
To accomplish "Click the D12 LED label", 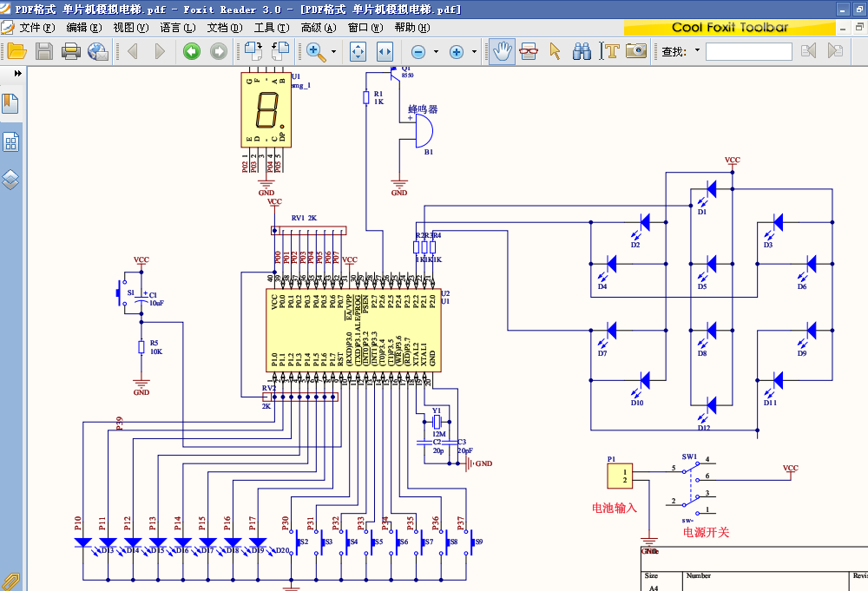I will point(704,428).
